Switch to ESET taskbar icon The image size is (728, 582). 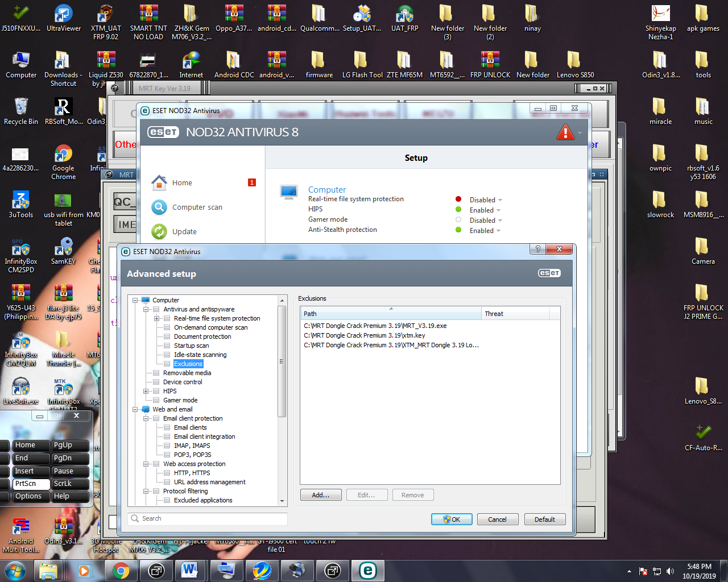368,571
